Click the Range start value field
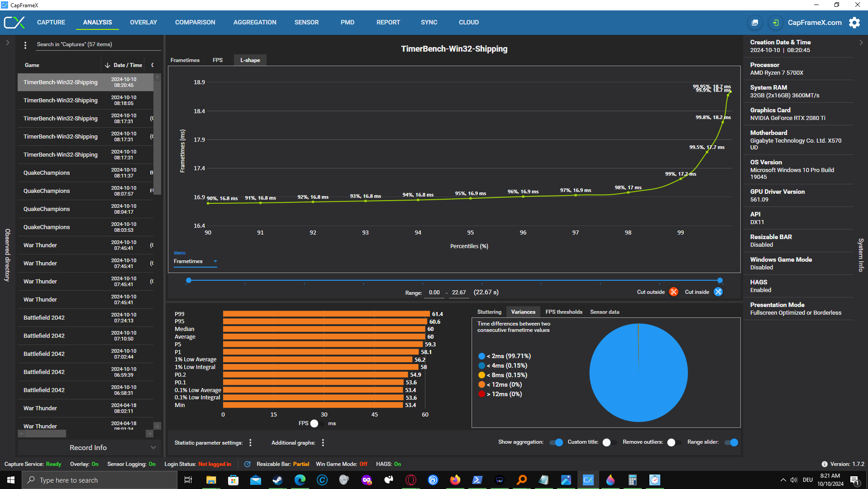Image resolution: width=868 pixels, height=489 pixels. click(x=434, y=292)
